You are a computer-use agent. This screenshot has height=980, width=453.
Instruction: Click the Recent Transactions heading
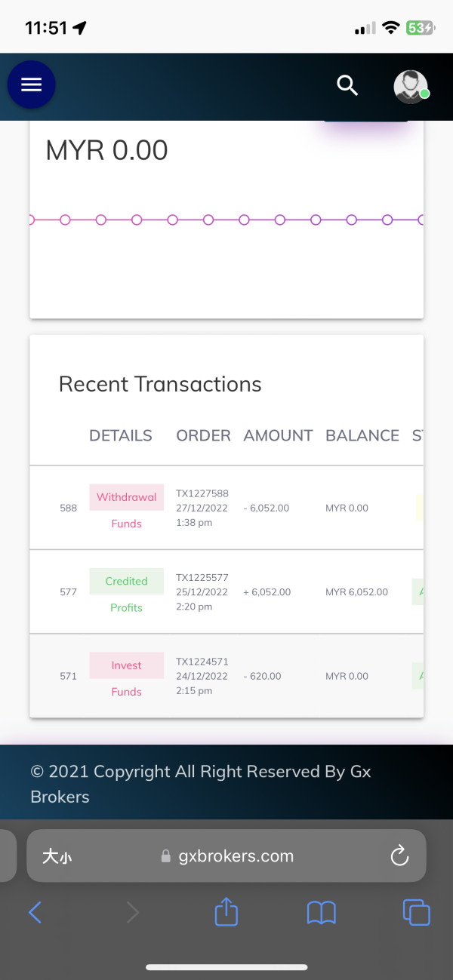pyautogui.click(x=160, y=384)
